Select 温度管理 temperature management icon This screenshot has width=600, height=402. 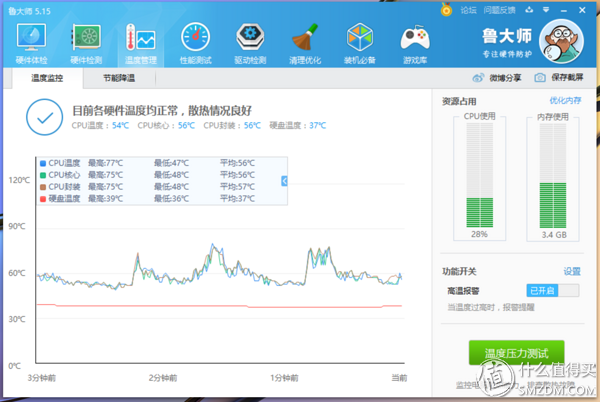pos(140,43)
